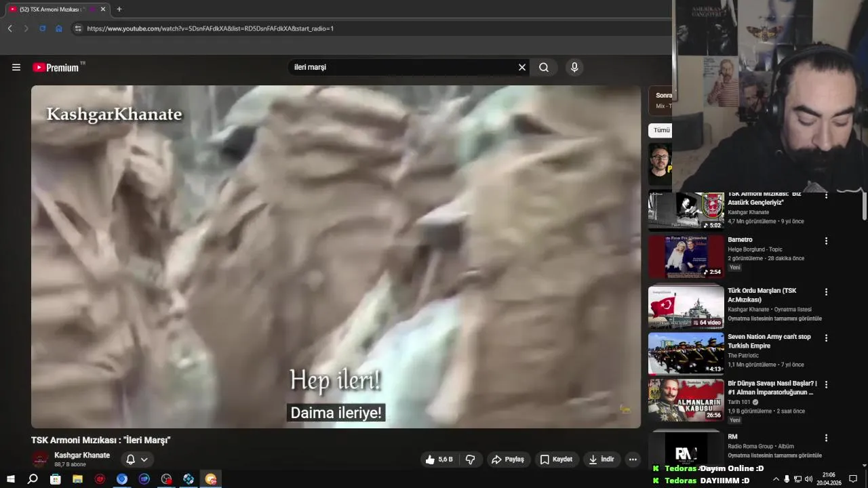The height and width of the screenshot is (488, 868).
Task: Open 'Bir Dünya Savaşı Nasıl Başlar?' title
Action: pos(772,388)
